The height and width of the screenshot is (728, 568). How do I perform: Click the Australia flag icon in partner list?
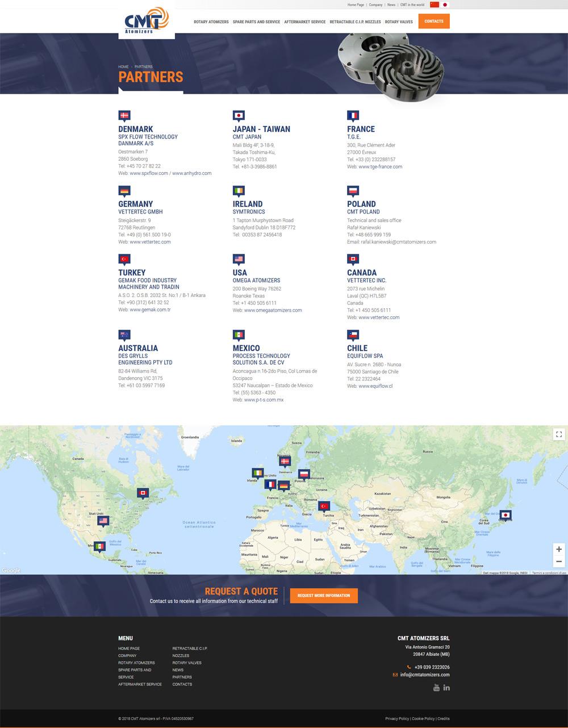124,335
